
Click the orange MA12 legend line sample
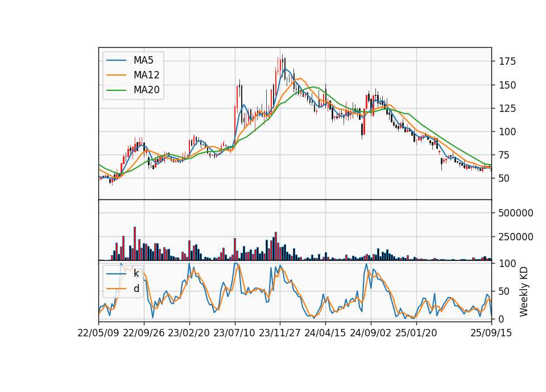click(116, 75)
